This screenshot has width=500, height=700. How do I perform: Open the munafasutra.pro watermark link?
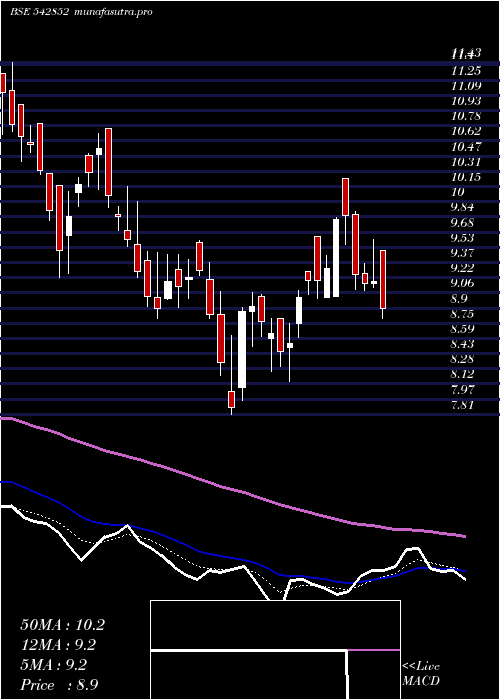tap(112, 12)
